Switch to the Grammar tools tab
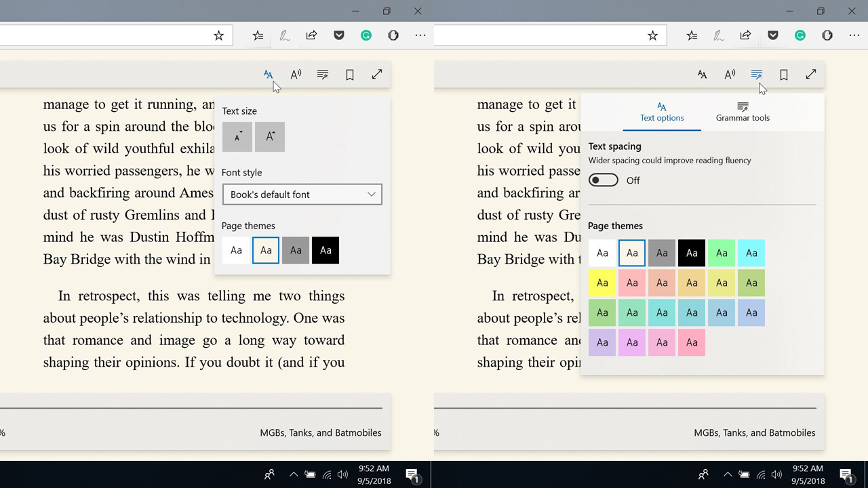Image resolution: width=868 pixels, height=488 pixels. click(743, 112)
